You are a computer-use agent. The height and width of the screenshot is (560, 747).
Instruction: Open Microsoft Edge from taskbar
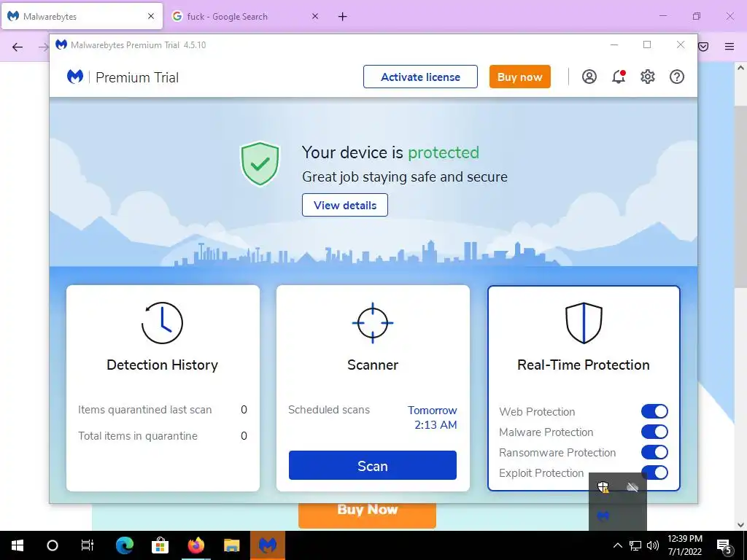coord(125,545)
